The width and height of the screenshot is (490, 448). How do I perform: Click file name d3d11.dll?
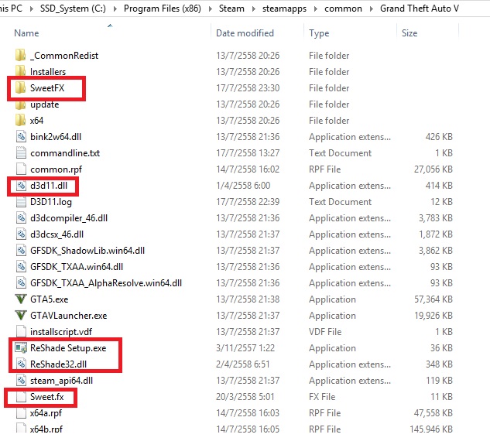[x=49, y=186]
